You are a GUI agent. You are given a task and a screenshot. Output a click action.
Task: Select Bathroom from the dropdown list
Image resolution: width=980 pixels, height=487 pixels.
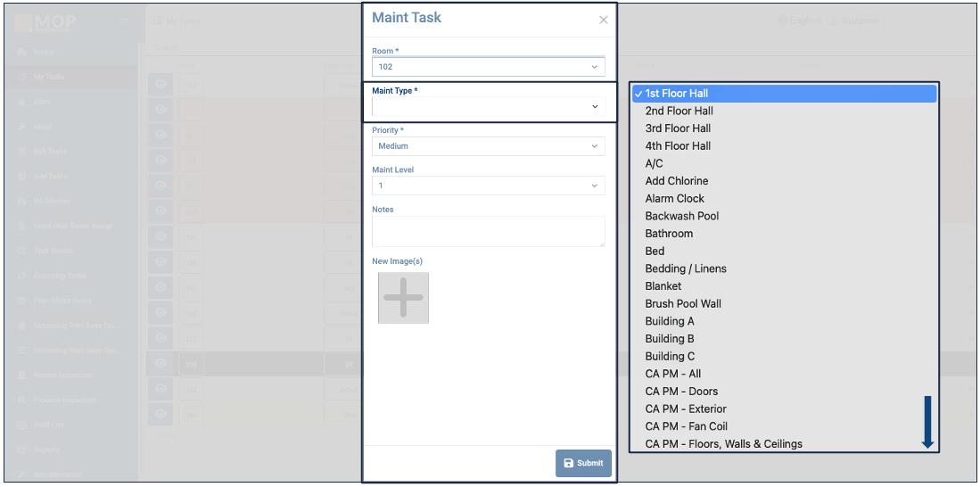click(x=669, y=234)
